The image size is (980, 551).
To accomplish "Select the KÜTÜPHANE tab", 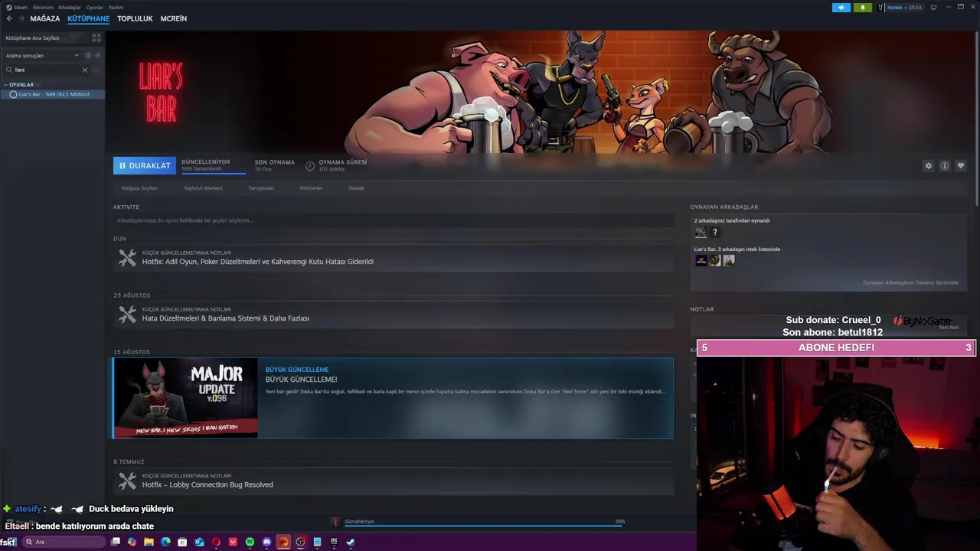I will [x=88, y=18].
